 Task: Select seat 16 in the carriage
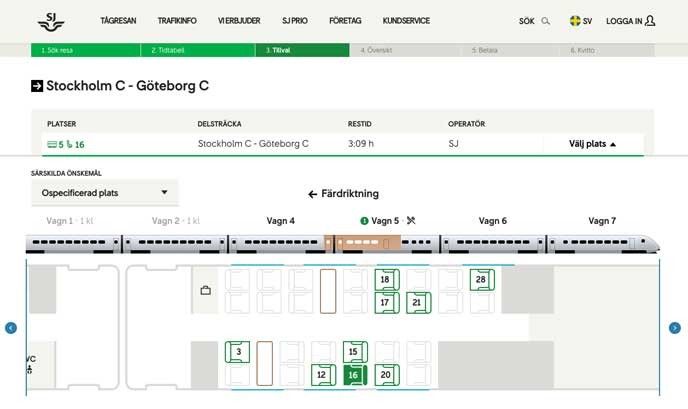pyautogui.click(x=353, y=375)
